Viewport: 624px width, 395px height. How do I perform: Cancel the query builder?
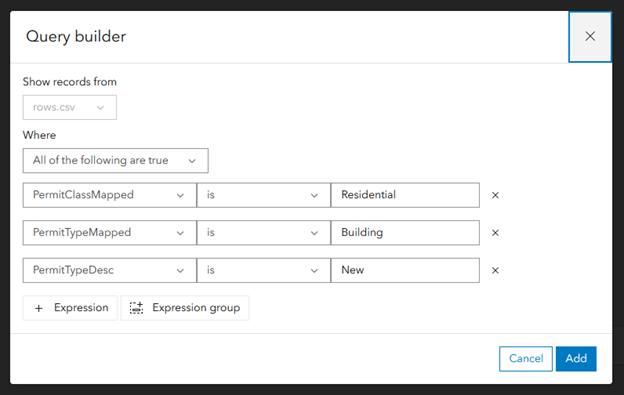point(526,359)
